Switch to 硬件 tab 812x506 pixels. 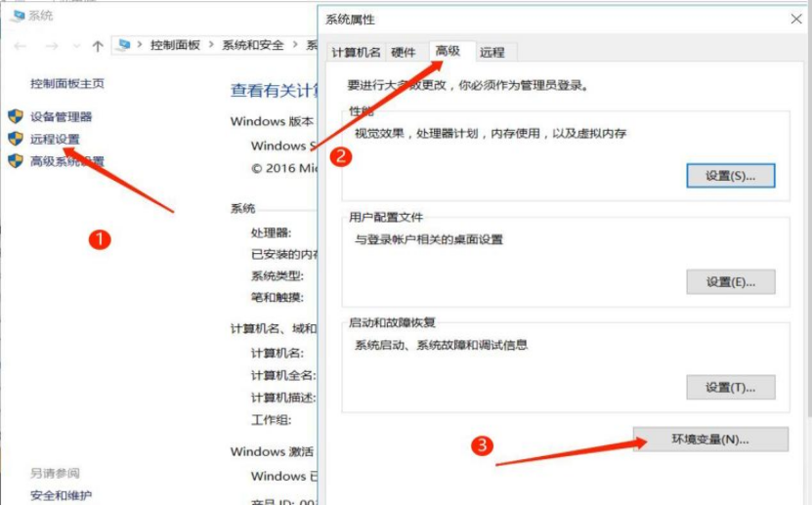click(404, 52)
